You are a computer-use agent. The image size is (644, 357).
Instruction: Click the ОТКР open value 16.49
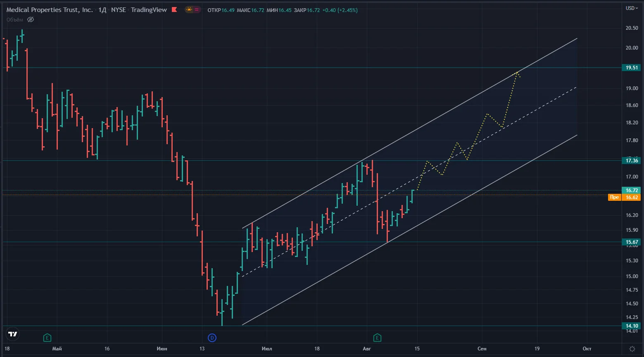[x=228, y=10]
